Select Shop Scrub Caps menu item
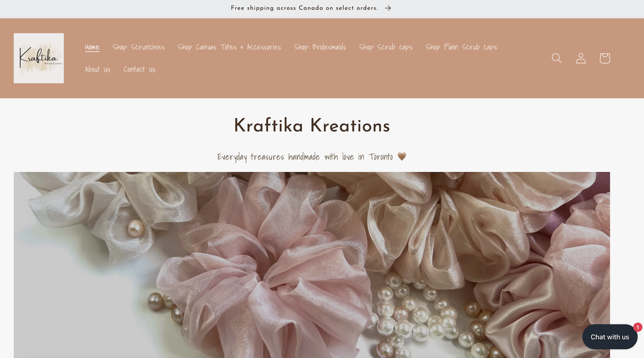 tap(386, 47)
